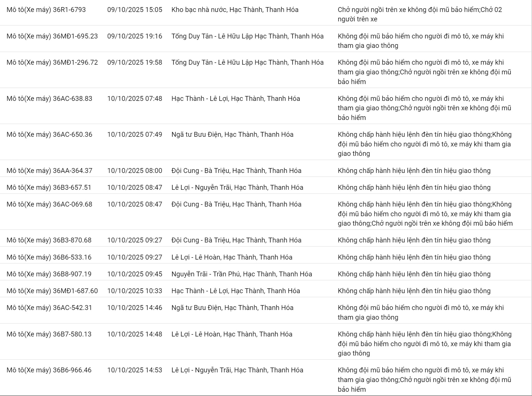
Task: Select plate 36B8-907.19 entry
Action: click(x=49, y=274)
